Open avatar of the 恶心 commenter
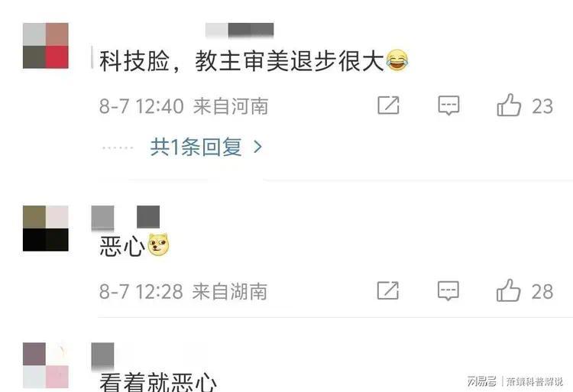This screenshot has height=392, width=573. click(46, 228)
